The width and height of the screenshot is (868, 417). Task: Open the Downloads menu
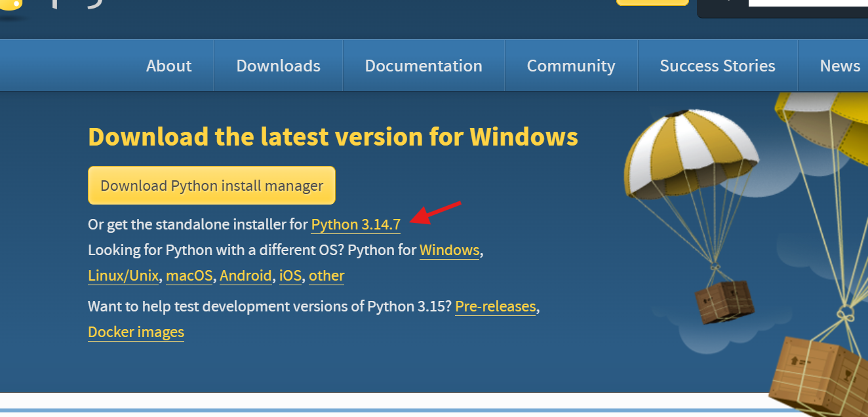click(278, 66)
